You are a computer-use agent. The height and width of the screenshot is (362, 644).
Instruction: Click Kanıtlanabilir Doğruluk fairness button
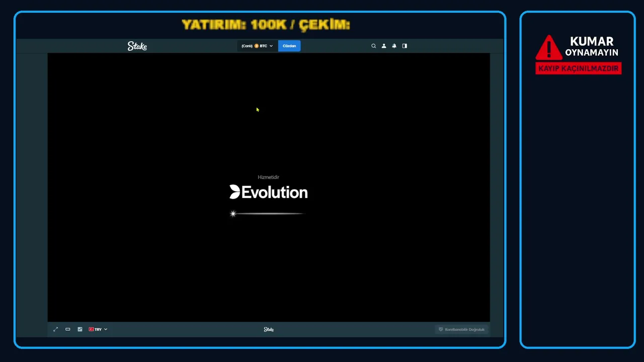(461, 329)
